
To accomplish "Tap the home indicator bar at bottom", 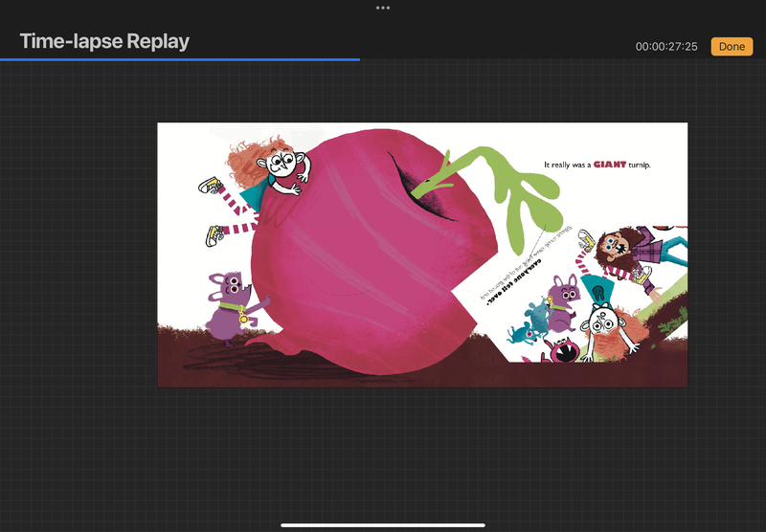I will pyautogui.click(x=383, y=524).
